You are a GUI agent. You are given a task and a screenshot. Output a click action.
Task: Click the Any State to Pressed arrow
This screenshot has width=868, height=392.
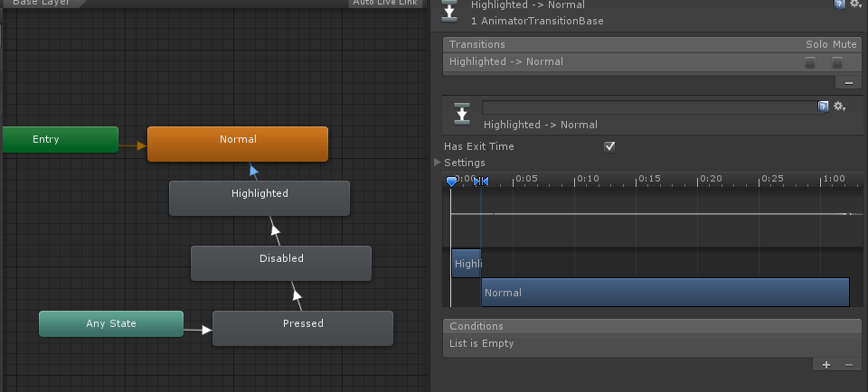[x=198, y=330]
